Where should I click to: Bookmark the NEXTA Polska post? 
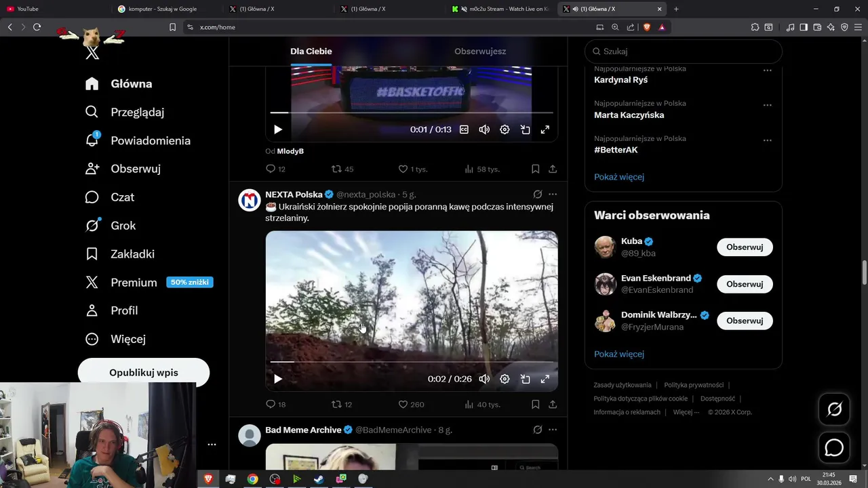(x=535, y=405)
